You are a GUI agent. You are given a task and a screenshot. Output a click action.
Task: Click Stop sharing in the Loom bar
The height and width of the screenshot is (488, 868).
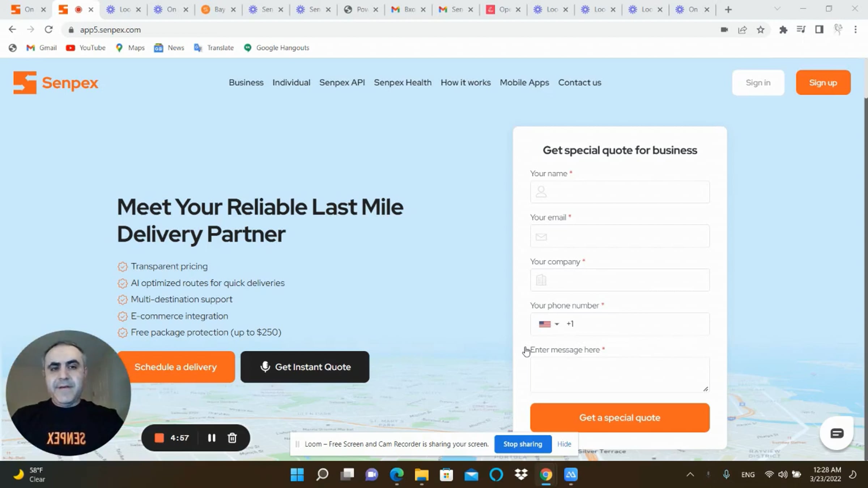pyautogui.click(x=523, y=444)
